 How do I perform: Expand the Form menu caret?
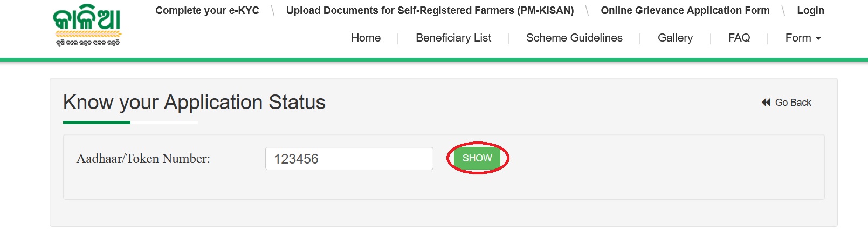click(x=818, y=39)
